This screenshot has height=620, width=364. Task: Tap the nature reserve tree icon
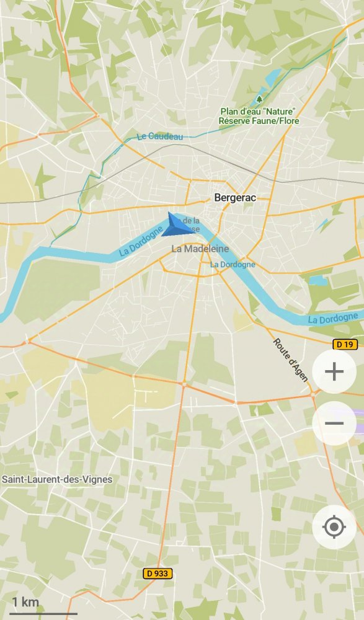tap(259, 99)
